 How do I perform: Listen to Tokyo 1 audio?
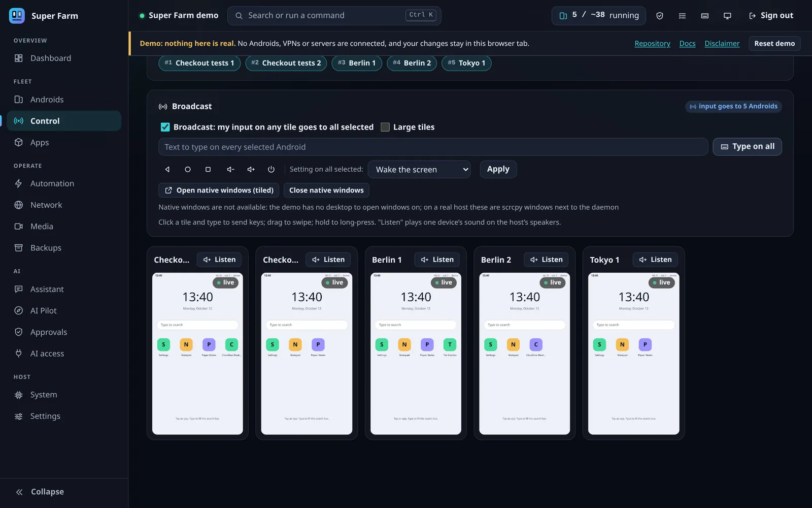click(x=655, y=260)
